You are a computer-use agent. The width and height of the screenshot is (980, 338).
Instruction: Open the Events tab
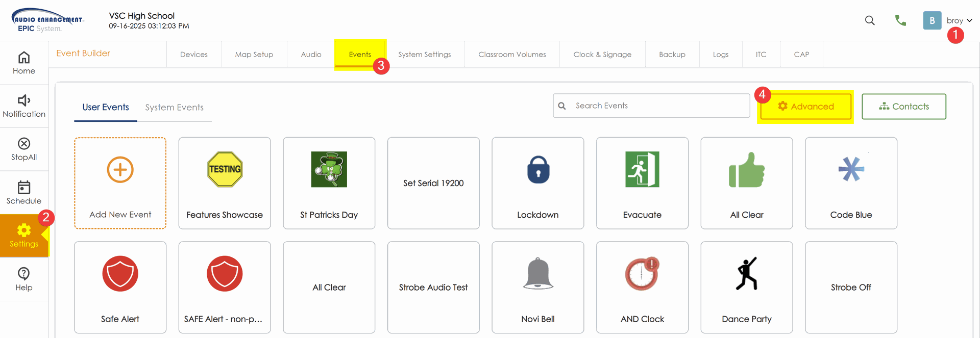pyautogui.click(x=360, y=55)
